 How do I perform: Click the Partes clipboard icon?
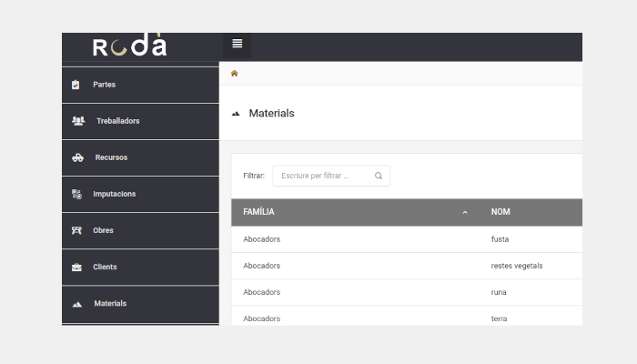[x=76, y=85]
